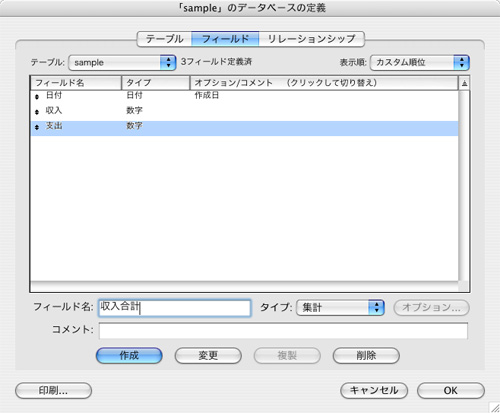Click the キャンセル button
Viewport: 500px width, 413px height.
coord(374,390)
